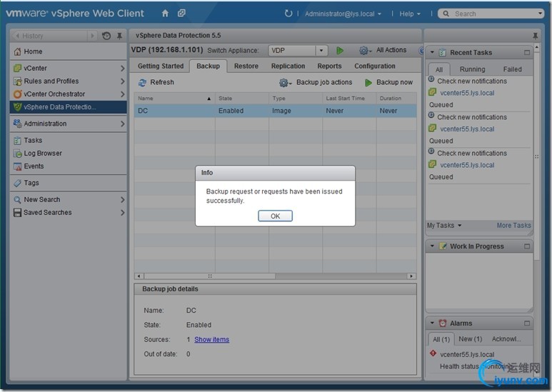
Task: Show Running tasks tab
Action: (472, 69)
